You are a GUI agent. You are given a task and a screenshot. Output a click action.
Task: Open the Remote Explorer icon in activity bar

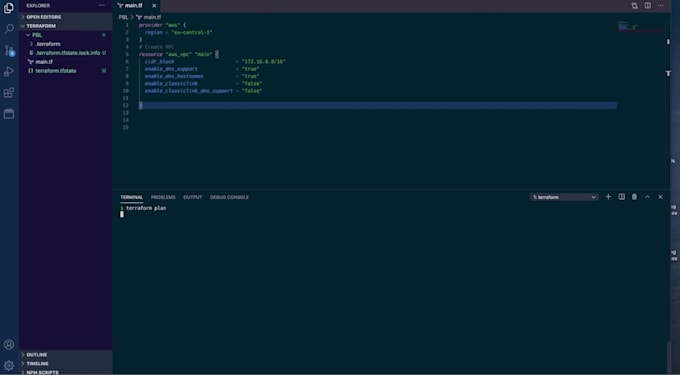click(x=9, y=114)
